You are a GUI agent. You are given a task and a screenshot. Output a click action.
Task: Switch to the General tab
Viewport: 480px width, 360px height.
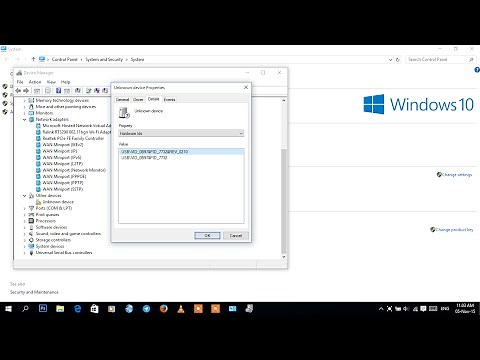click(x=122, y=100)
